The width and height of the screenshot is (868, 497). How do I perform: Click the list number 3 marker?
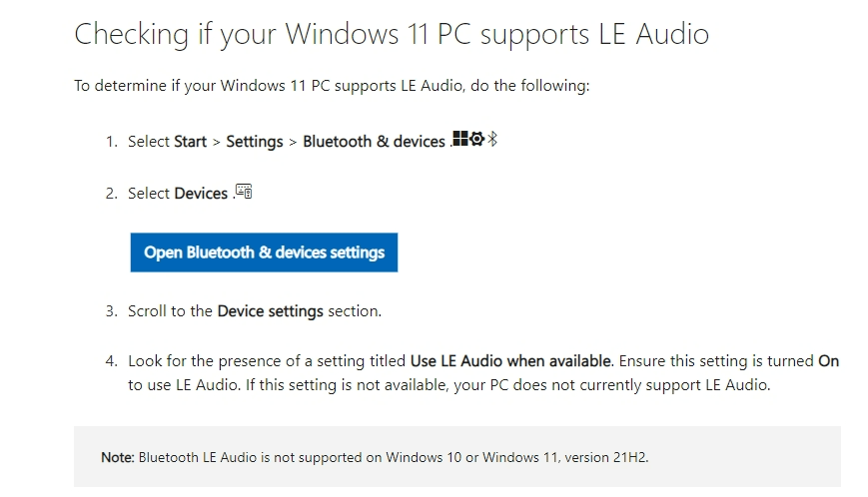111,311
